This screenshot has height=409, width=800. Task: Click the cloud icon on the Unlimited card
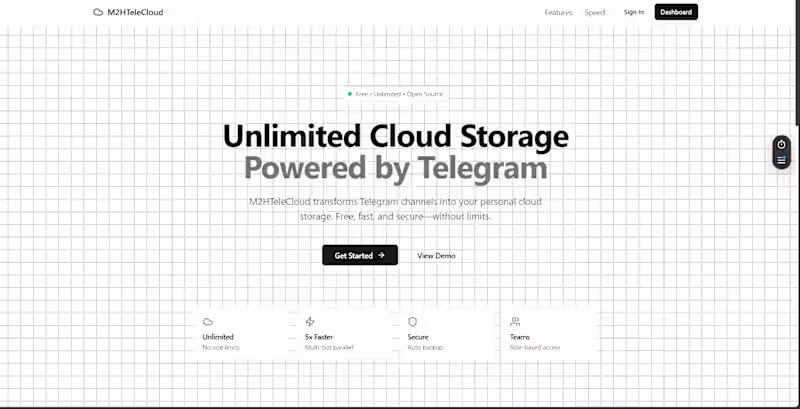click(x=208, y=322)
